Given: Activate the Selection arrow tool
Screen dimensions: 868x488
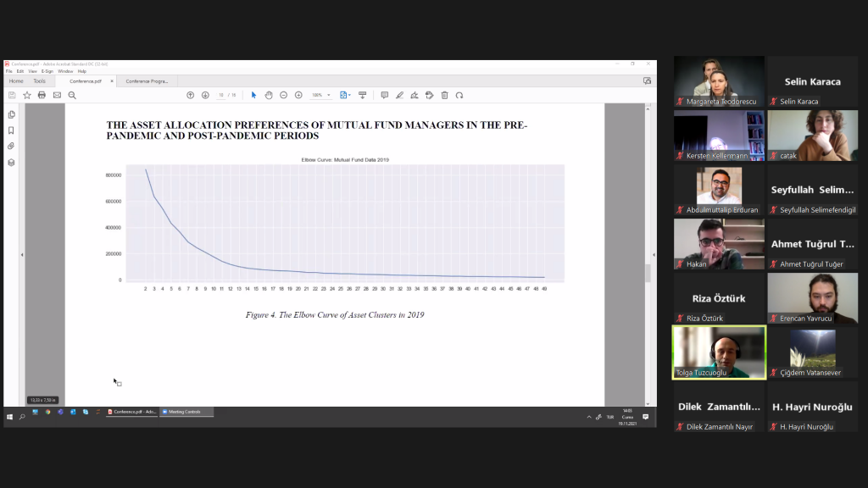Looking at the screenshot, I should click(253, 95).
